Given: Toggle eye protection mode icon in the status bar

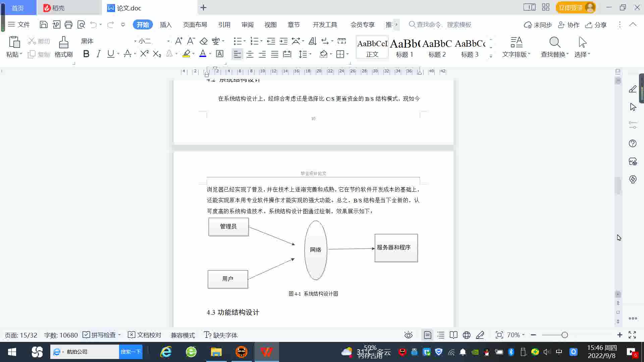Looking at the screenshot, I should click(408, 335).
